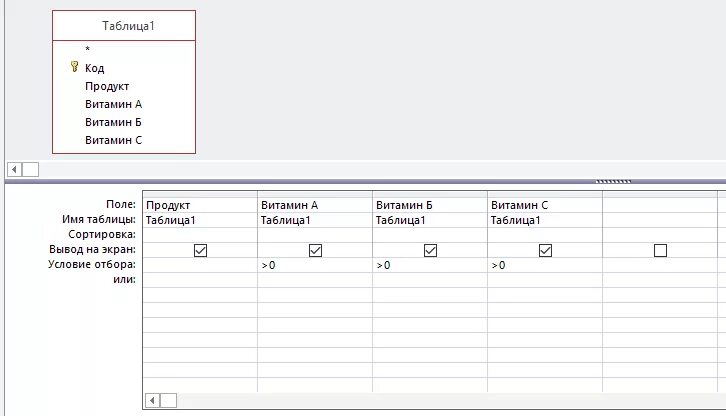Click the Витамин C criteria cell with >0

tap(545, 265)
